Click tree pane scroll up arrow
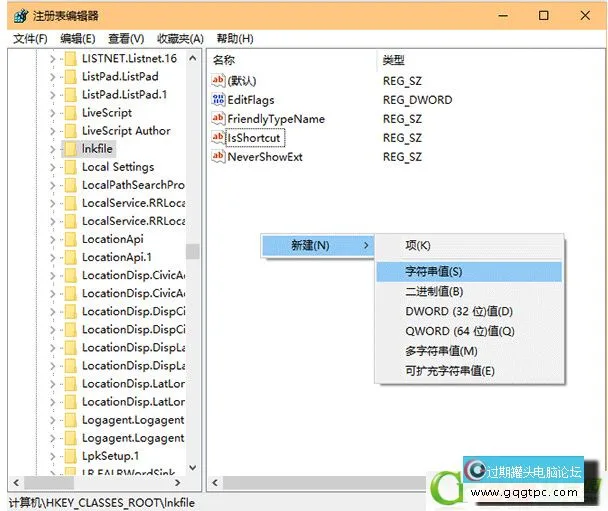This screenshot has height=511, width=608. [193, 59]
